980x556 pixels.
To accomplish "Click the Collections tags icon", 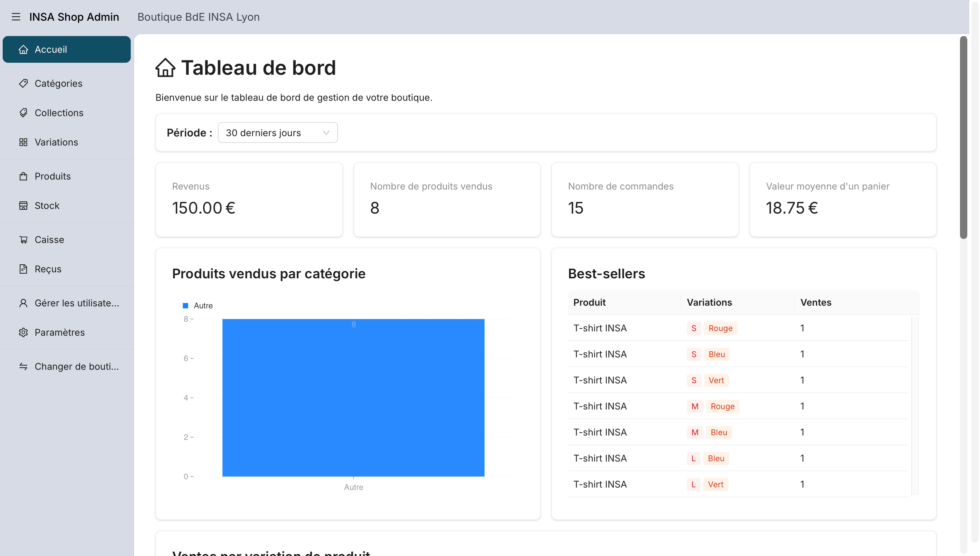I will pyautogui.click(x=23, y=113).
